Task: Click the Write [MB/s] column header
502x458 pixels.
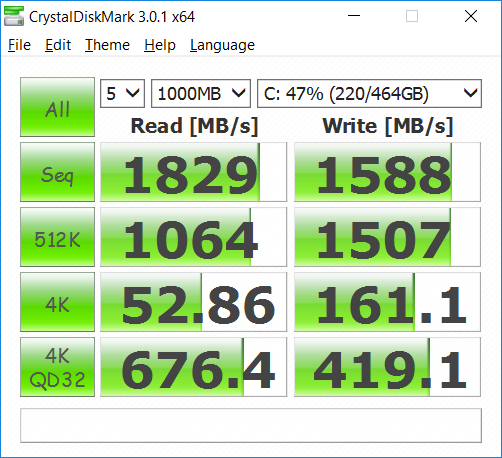Action: coord(388,126)
